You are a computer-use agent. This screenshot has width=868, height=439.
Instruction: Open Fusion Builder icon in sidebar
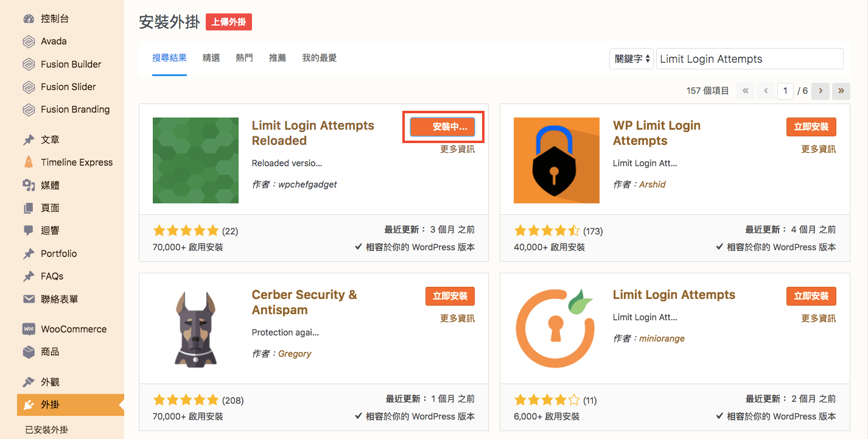(29, 64)
